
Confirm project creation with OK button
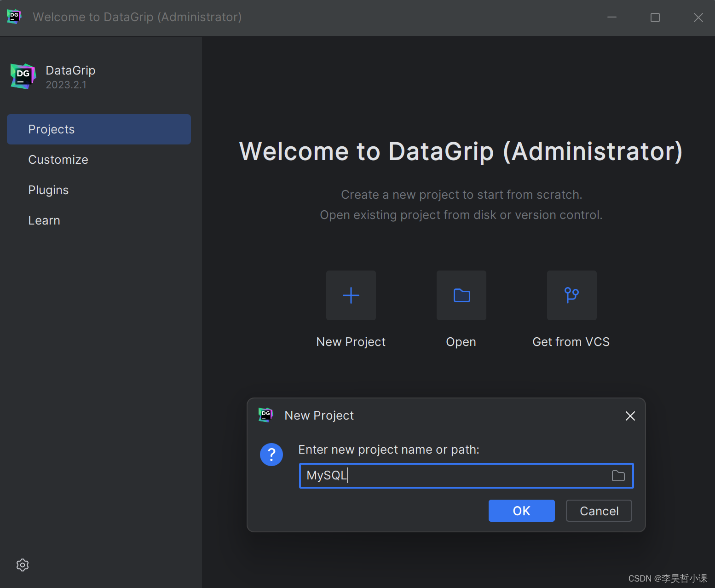tap(522, 511)
